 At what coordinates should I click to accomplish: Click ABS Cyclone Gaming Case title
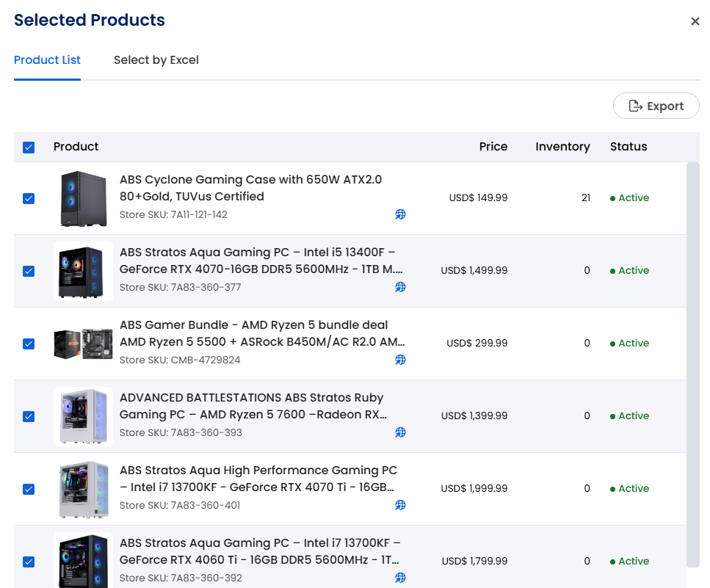click(x=251, y=188)
